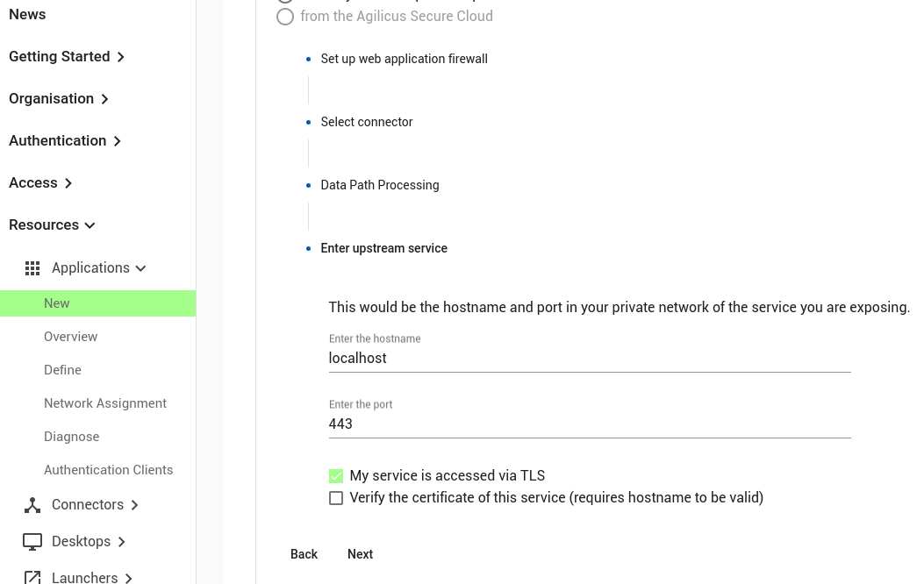Click the Connectors network icon

[x=32, y=505]
